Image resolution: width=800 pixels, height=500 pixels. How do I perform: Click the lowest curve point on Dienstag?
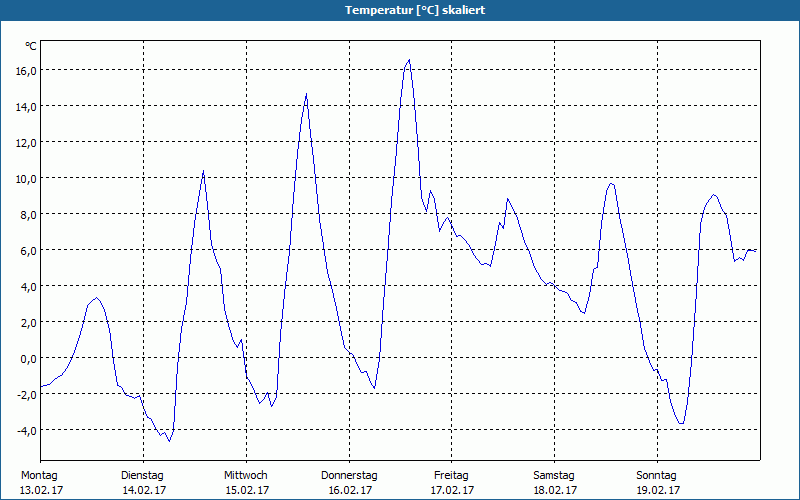tap(169, 441)
